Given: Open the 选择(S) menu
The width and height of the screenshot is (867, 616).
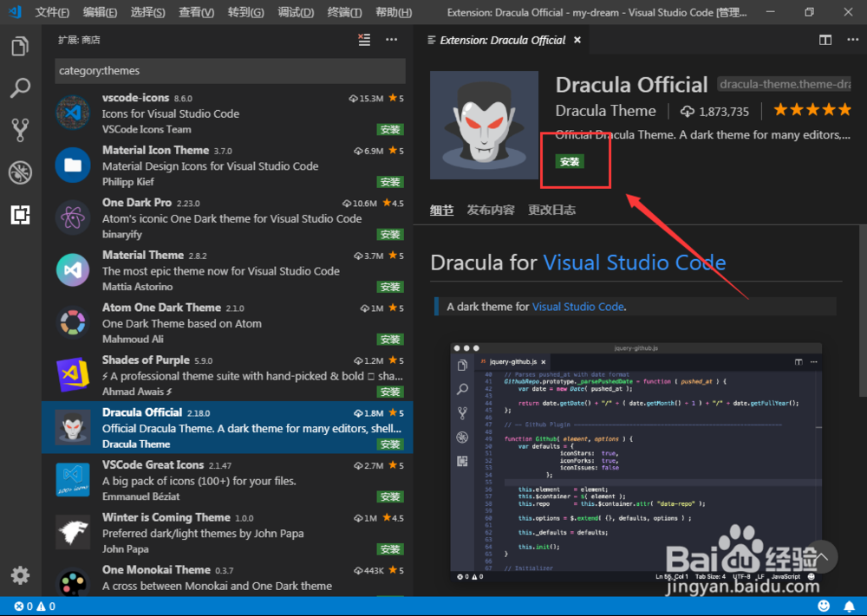Looking at the screenshot, I should tap(147, 12).
